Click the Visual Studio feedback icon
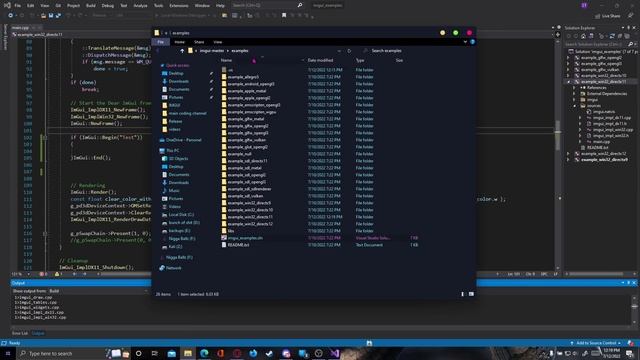This screenshot has height=360, width=640. pos(630,16)
